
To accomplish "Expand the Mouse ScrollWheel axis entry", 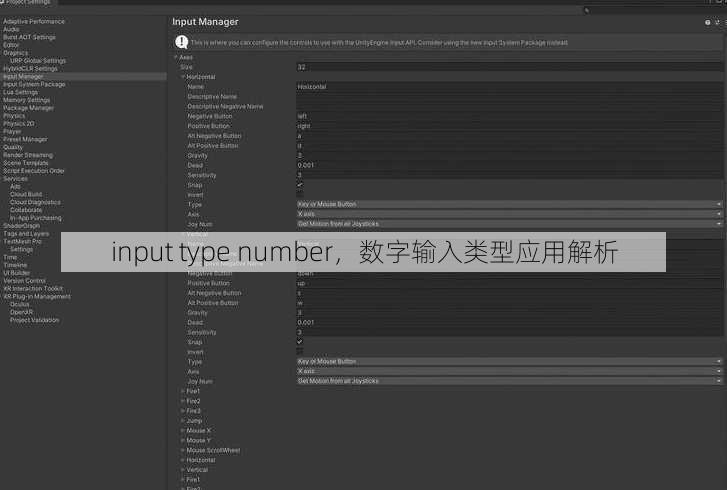I will tap(183, 450).
